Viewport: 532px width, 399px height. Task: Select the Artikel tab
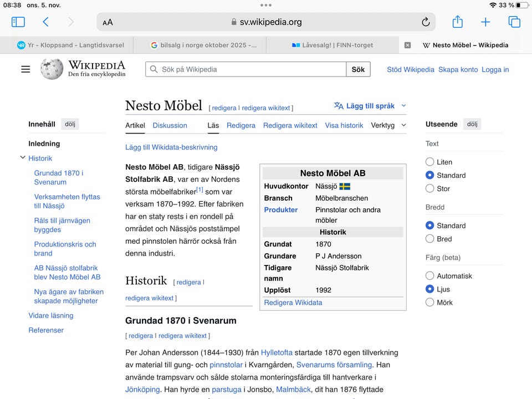pyautogui.click(x=135, y=125)
